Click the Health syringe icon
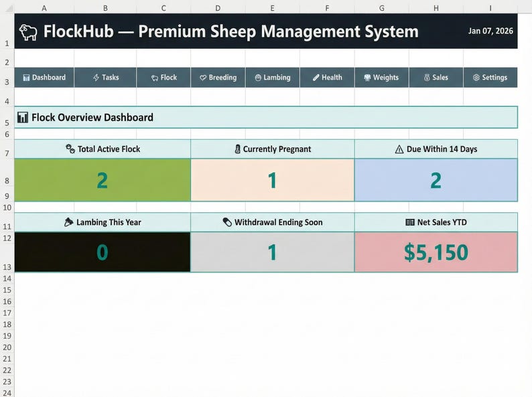This screenshot has width=532, height=397. point(316,78)
